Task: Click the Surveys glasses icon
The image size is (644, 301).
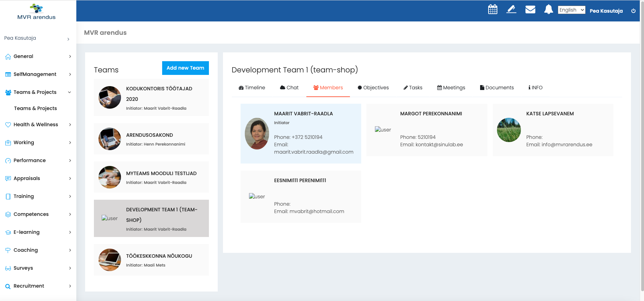Action: 8,268
